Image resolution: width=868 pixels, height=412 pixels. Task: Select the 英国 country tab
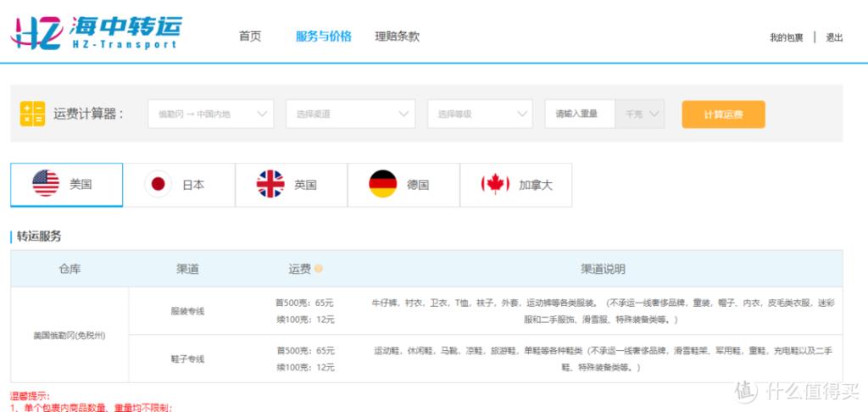tap(292, 185)
